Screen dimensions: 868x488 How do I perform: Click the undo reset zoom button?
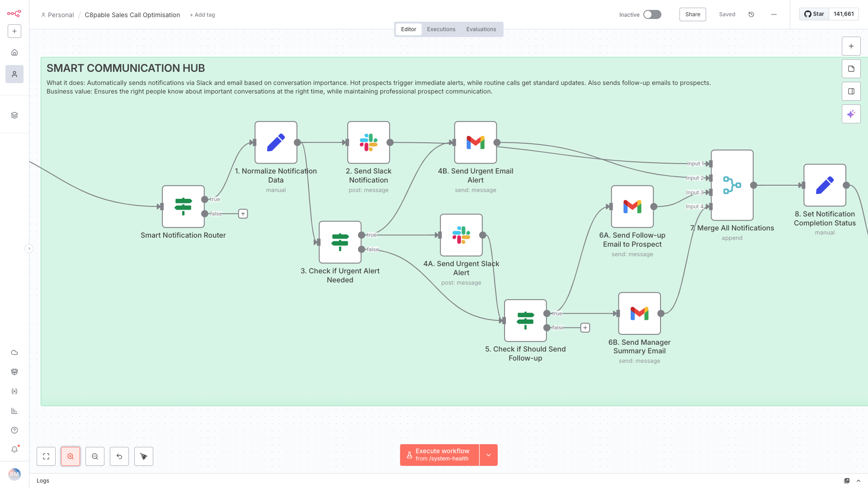pos(119,456)
